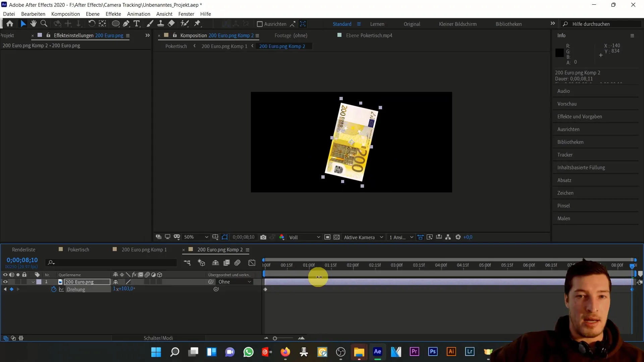
Task: Click the snapshot camera icon in viewer
Action: pos(263,237)
